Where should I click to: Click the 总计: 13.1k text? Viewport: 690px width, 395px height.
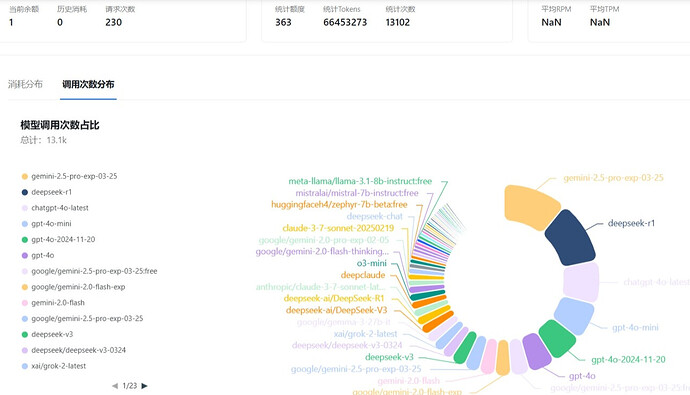pos(43,140)
